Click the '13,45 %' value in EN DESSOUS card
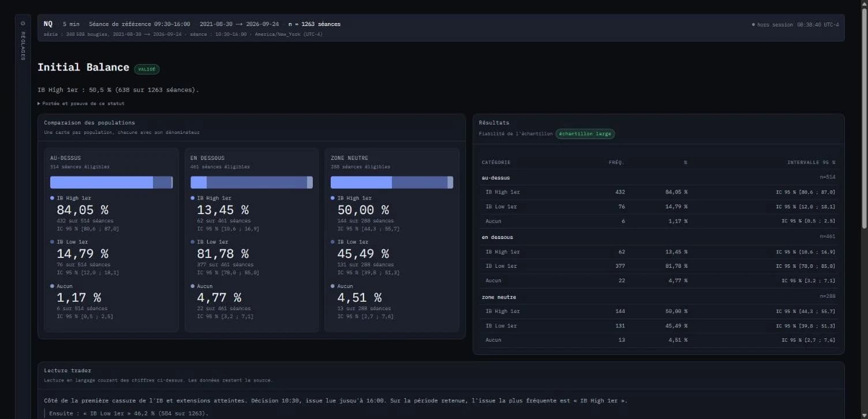This screenshot has height=419, width=868. click(223, 210)
